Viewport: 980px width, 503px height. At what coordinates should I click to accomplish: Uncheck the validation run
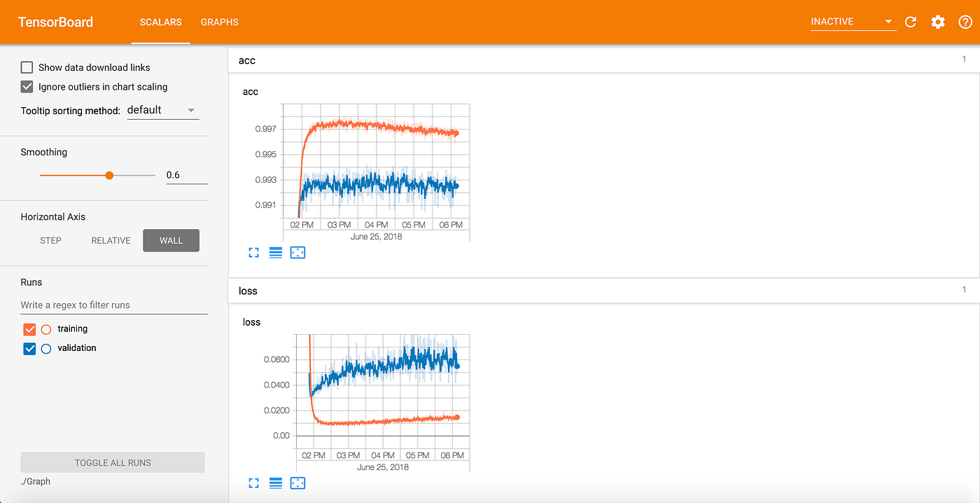(x=29, y=348)
